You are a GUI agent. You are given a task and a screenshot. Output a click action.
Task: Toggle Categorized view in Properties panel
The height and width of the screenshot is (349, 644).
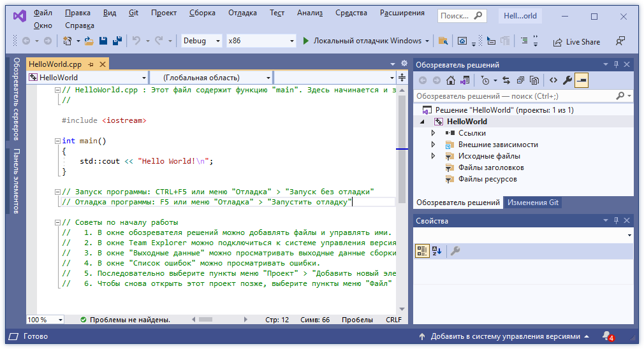click(x=422, y=251)
